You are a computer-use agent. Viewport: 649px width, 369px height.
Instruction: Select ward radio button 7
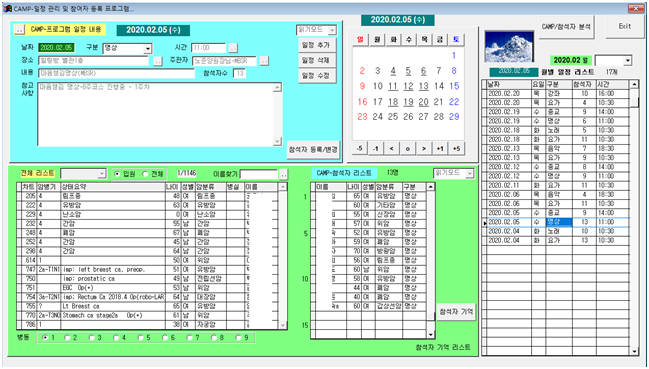click(x=189, y=338)
